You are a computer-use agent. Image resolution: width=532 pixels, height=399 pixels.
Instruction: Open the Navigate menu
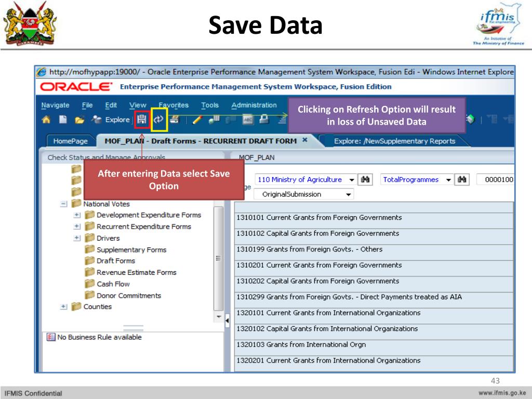[x=55, y=105]
